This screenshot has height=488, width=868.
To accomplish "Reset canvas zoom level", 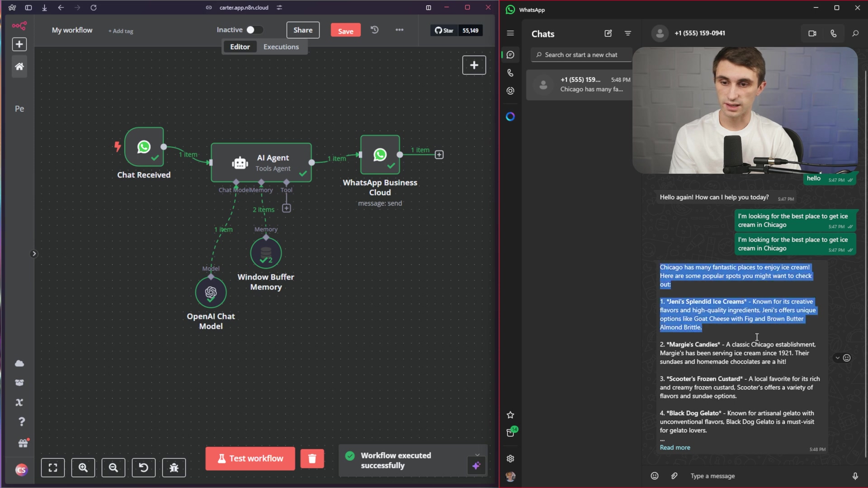I will pyautogui.click(x=144, y=468).
